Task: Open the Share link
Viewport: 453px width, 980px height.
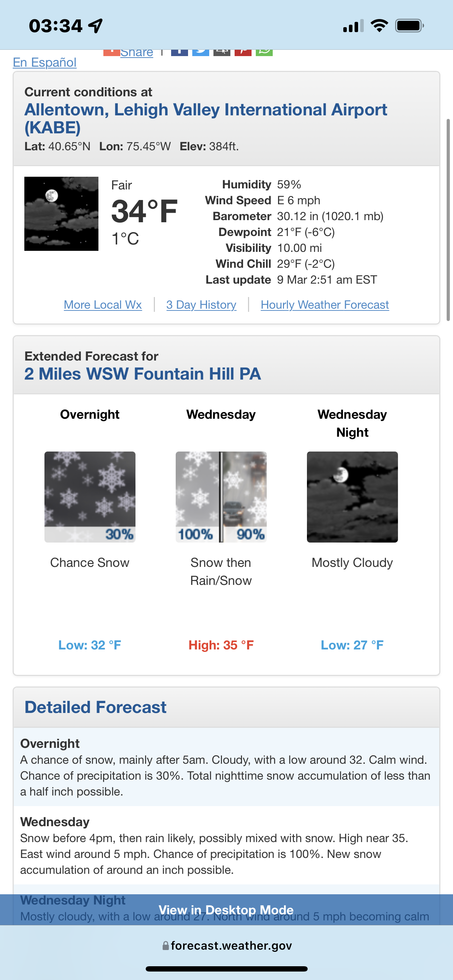Action: pyautogui.click(x=136, y=53)
